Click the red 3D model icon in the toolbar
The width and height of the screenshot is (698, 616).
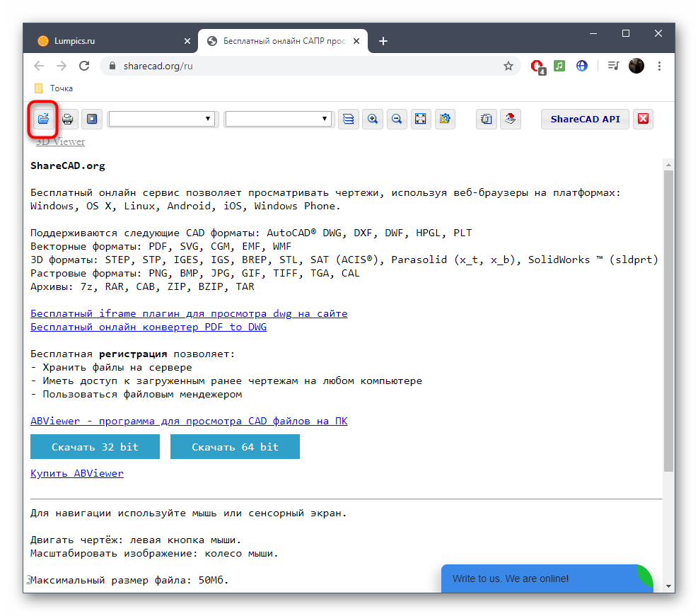pyautogui.click(x=510, y=119)
